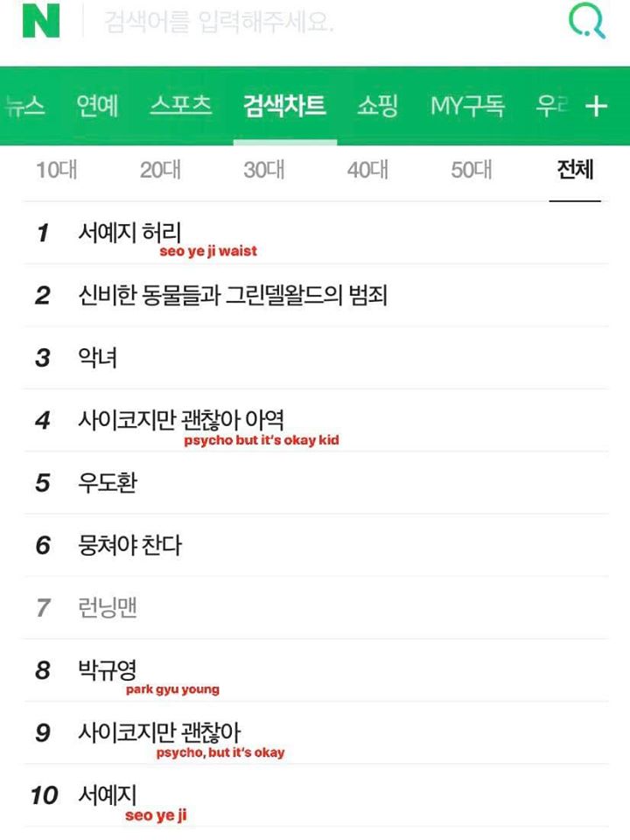Screen dimensions: 630x840
Task: Select the 검색차트 tab
Action: 285,107
